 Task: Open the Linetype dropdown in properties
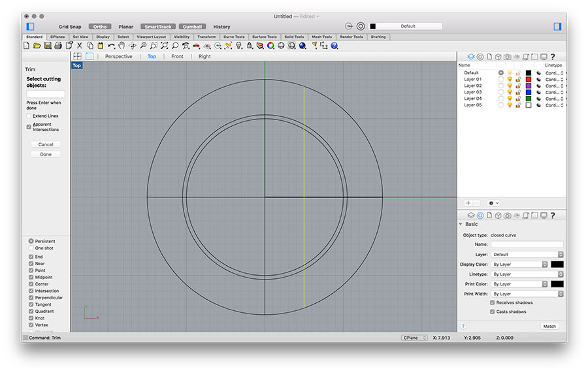pos(527,274)
